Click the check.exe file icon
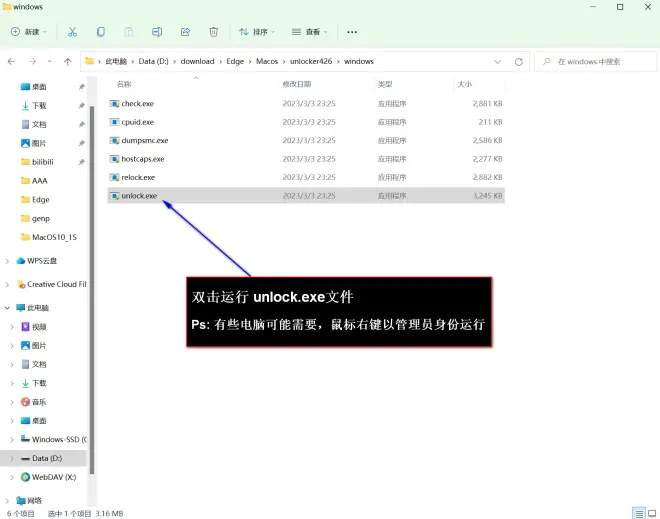660x519 pixels. 114,104
